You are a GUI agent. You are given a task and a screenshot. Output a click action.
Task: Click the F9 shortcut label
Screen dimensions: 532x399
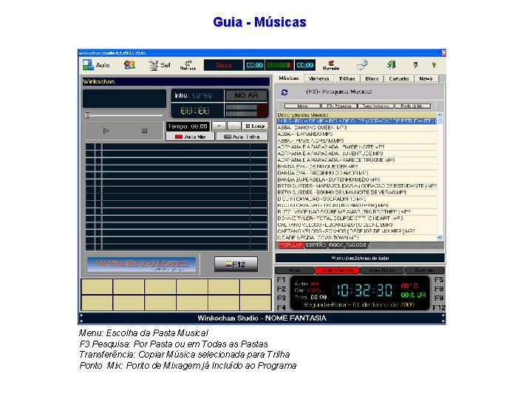point(439,299)
